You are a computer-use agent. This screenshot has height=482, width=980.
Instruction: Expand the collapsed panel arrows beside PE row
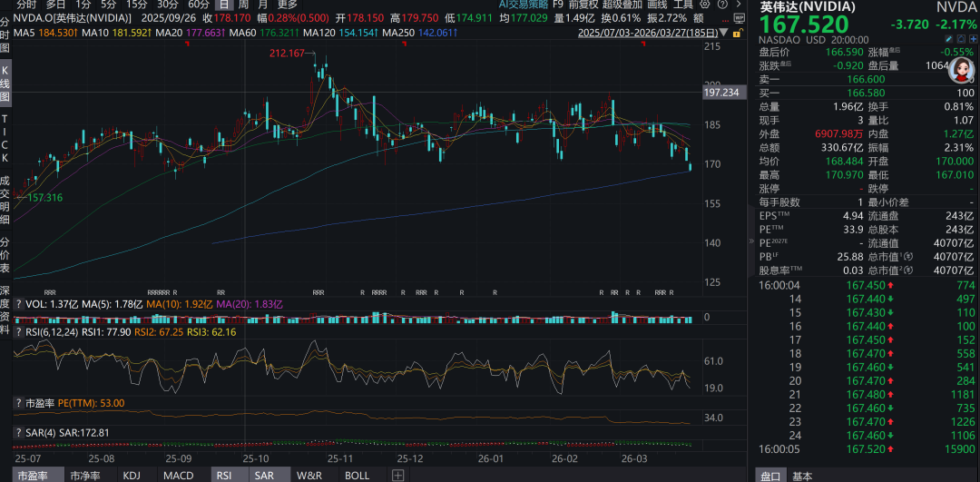pos(752,243)
